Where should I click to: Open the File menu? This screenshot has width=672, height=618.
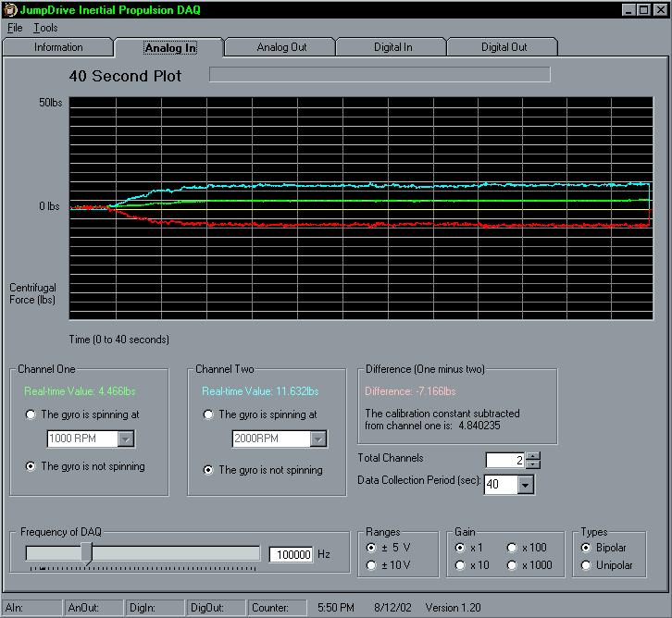click(15, 28)
